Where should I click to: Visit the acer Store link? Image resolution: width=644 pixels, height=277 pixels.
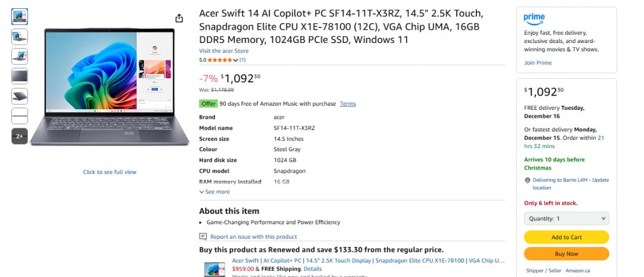point(224,51)
